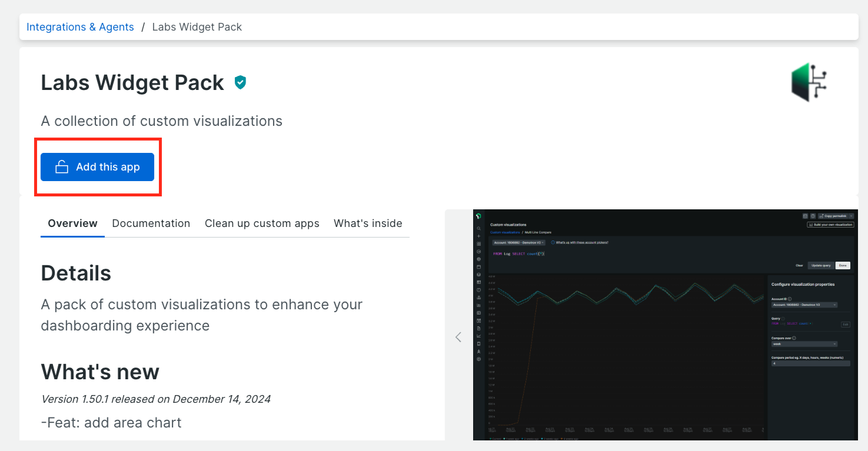Open the Clean up custom apps tab
868x451 pixels.
(262, 223)
